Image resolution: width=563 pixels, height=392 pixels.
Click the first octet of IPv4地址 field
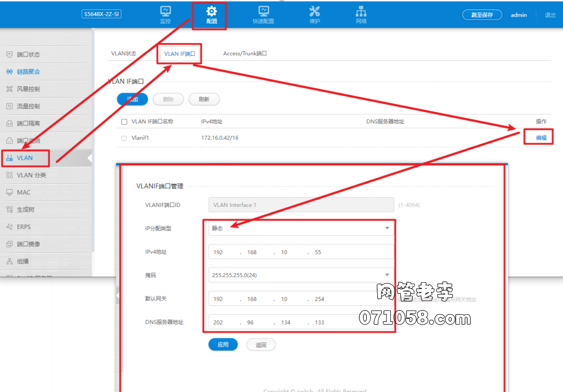click(x=219, y=252)
